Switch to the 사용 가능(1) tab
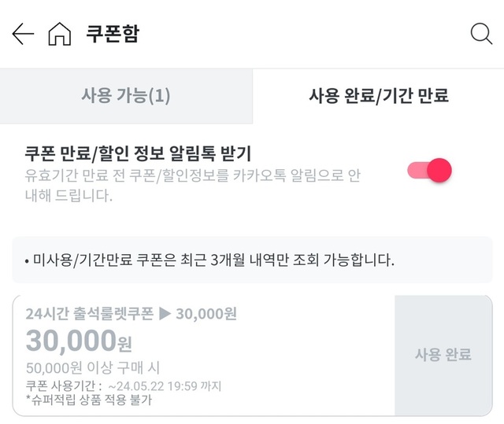Image resolution: width=504 pixels, height=424 pixels. pos(126,96)
